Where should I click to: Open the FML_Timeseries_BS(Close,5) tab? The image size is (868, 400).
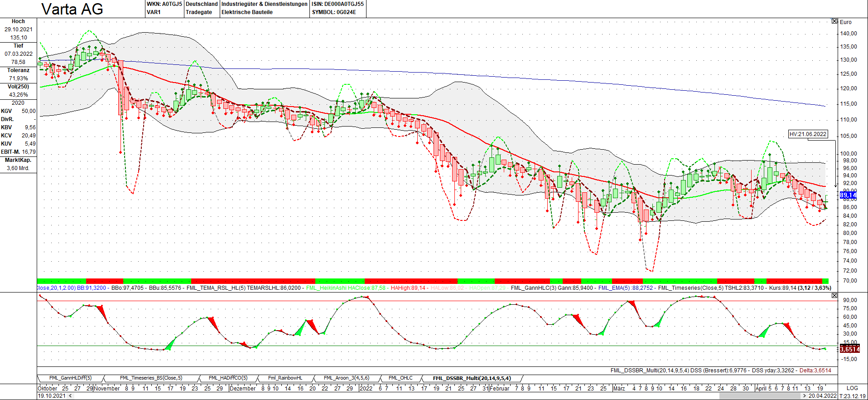click(x=151, y=378)
